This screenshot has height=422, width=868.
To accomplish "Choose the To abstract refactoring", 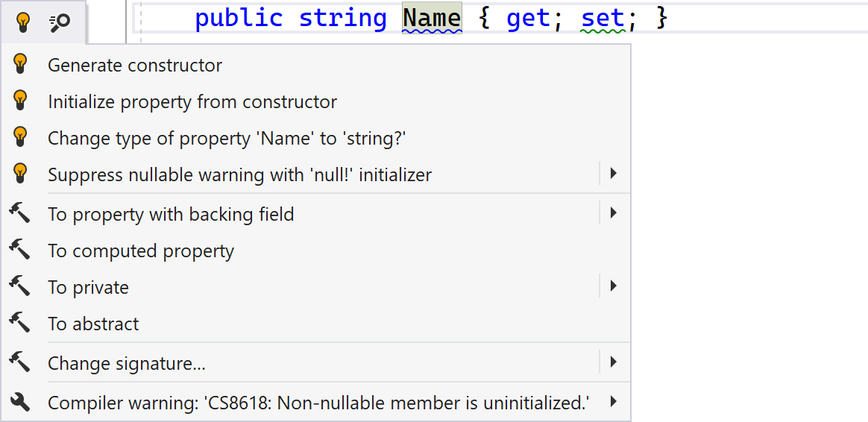I will point(93,324).
